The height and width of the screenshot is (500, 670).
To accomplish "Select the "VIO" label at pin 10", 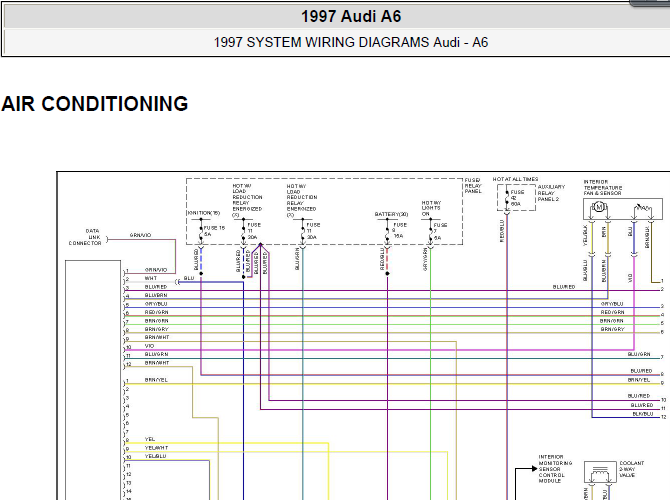I will 149,346.
